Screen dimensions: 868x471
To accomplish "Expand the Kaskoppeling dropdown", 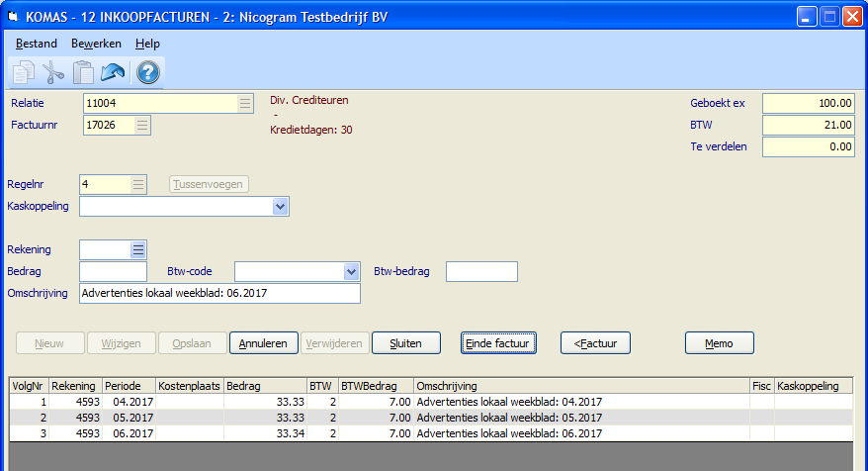I will click(x=280, y=207).
